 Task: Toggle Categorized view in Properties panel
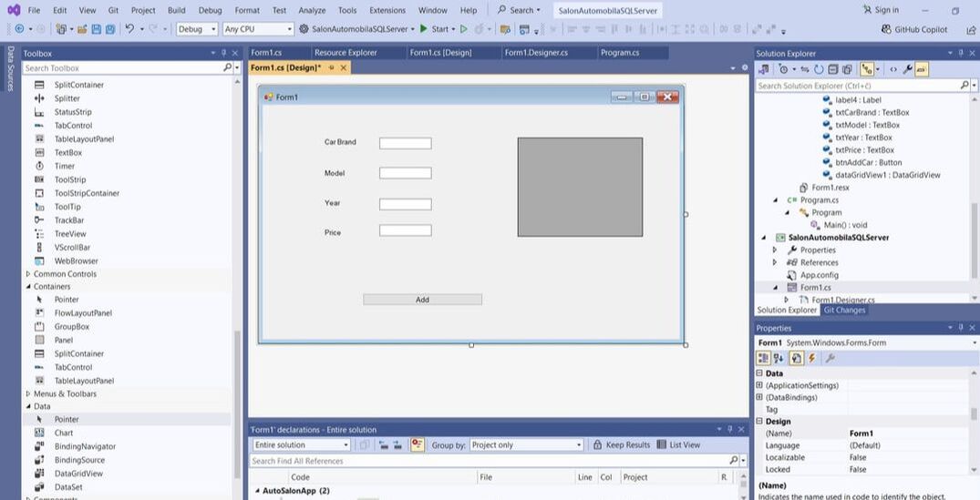[763, 358]
